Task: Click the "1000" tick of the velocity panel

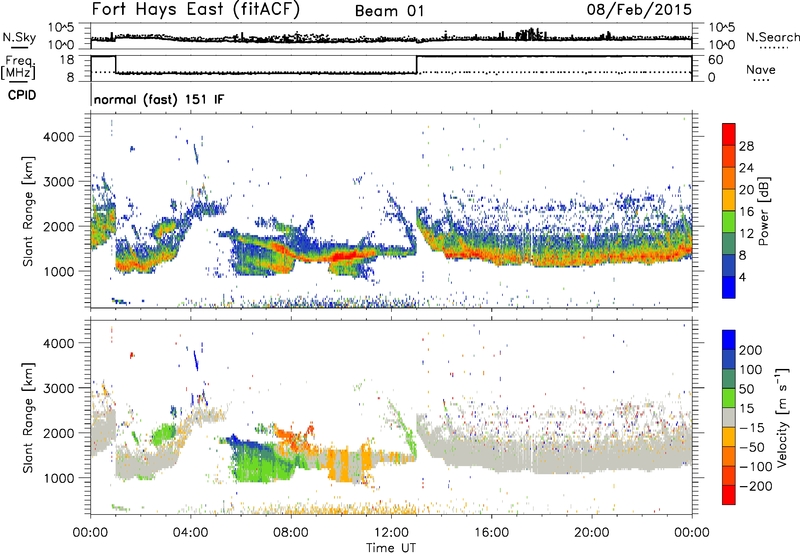Action: coord(58,478)
